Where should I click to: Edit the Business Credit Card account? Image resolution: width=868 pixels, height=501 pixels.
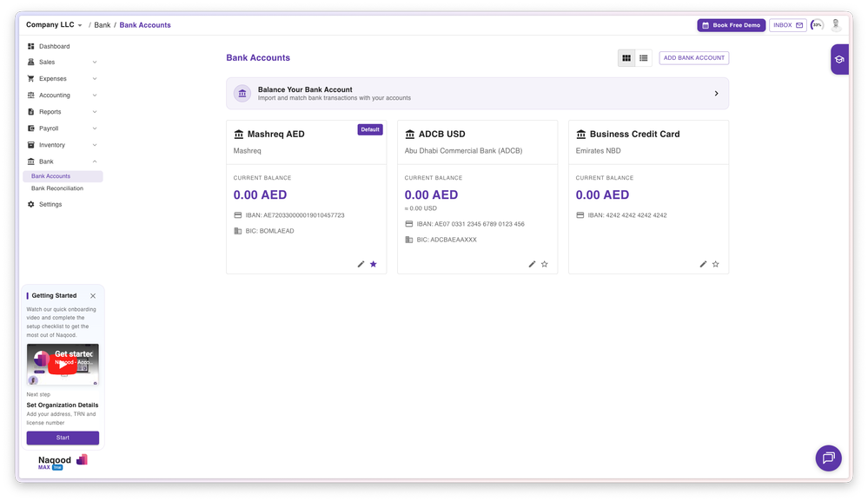(x=704, y=264)
